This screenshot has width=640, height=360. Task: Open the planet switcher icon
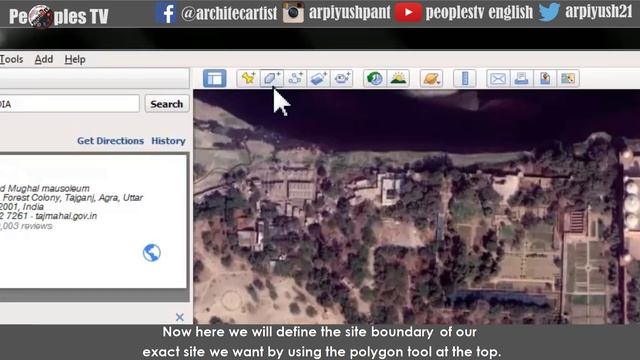431,78
